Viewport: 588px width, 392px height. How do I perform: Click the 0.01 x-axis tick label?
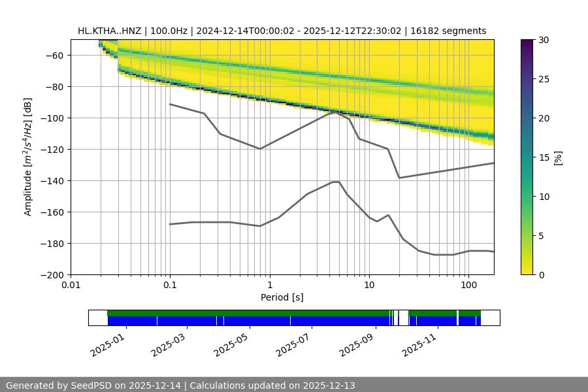click(x=71, y=286)
